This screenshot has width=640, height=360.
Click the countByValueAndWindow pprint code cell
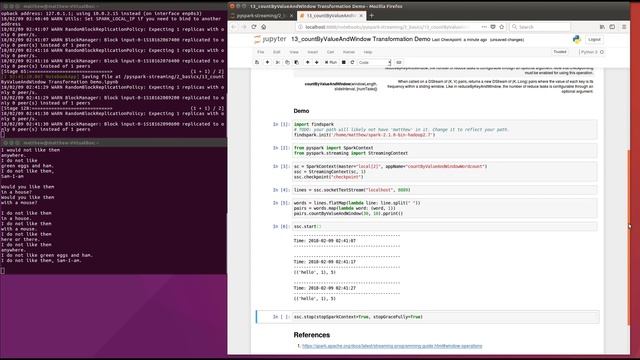[444, 208]
